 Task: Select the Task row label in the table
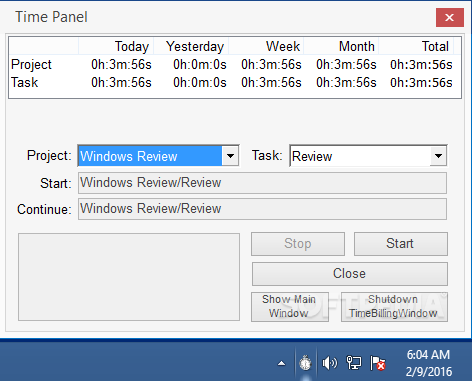[25, 83]
